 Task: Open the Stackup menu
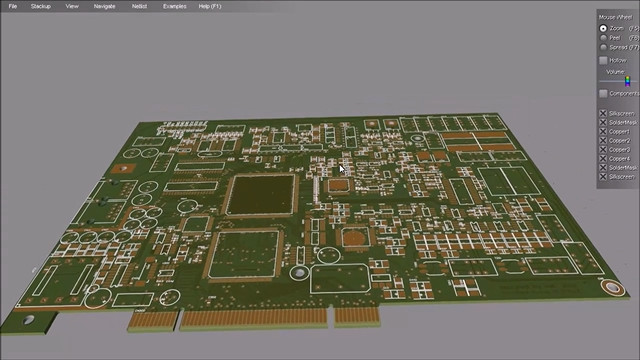click(41, 6)
